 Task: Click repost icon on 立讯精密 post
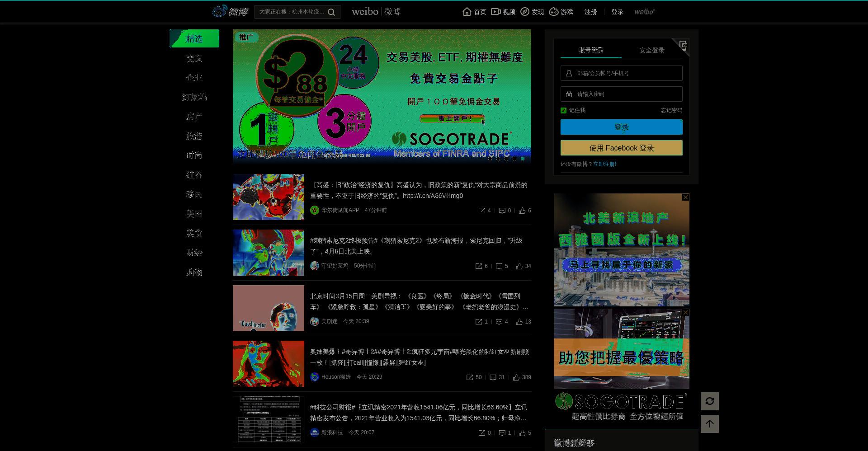click(x=482, y=433)
